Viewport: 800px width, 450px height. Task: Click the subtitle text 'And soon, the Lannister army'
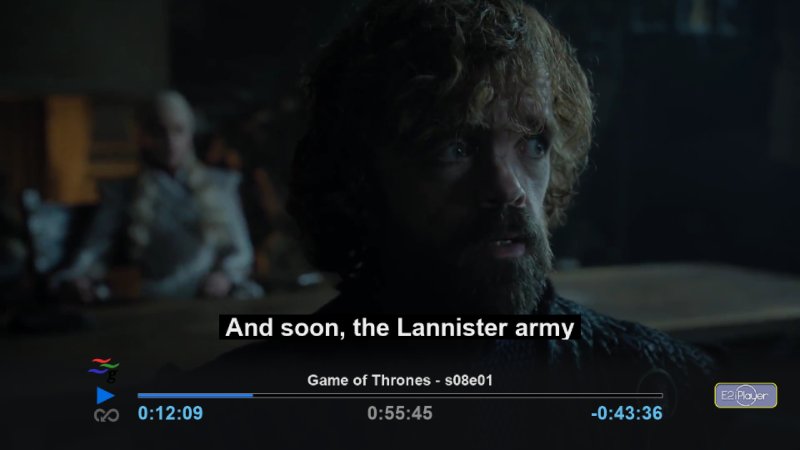[400, 328]
